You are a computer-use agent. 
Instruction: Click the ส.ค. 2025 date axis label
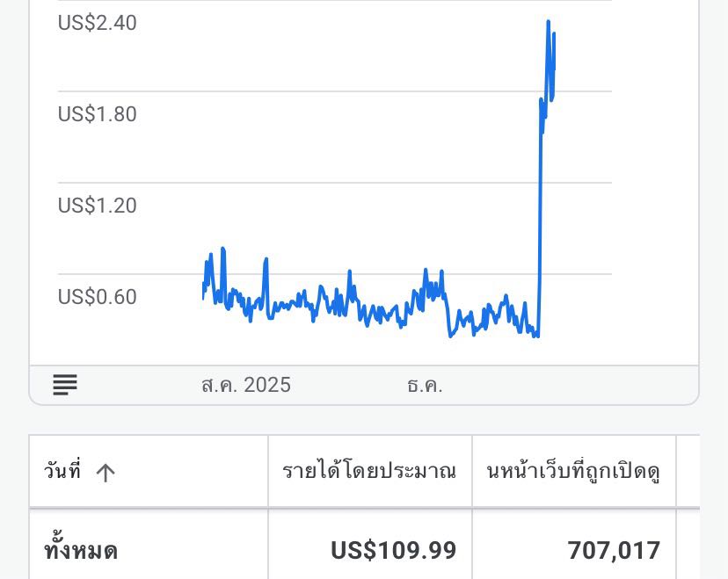[x=245, y=385]
